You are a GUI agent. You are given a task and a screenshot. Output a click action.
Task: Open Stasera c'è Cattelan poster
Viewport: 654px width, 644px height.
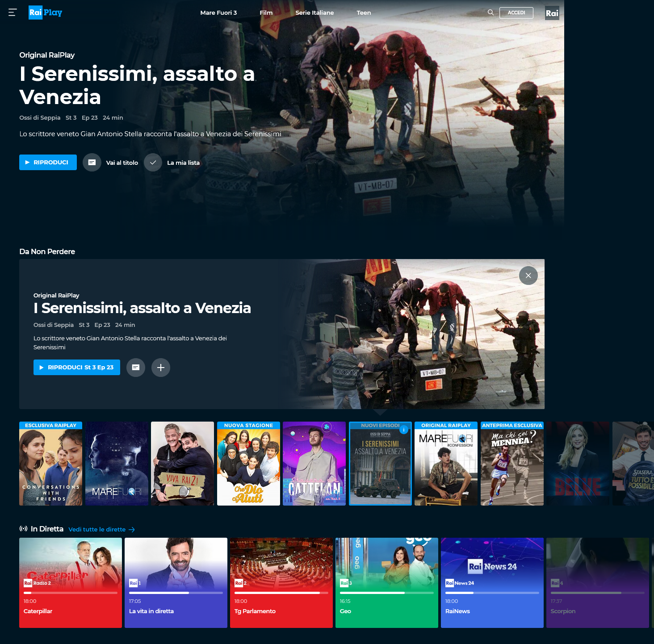[314, 464]
